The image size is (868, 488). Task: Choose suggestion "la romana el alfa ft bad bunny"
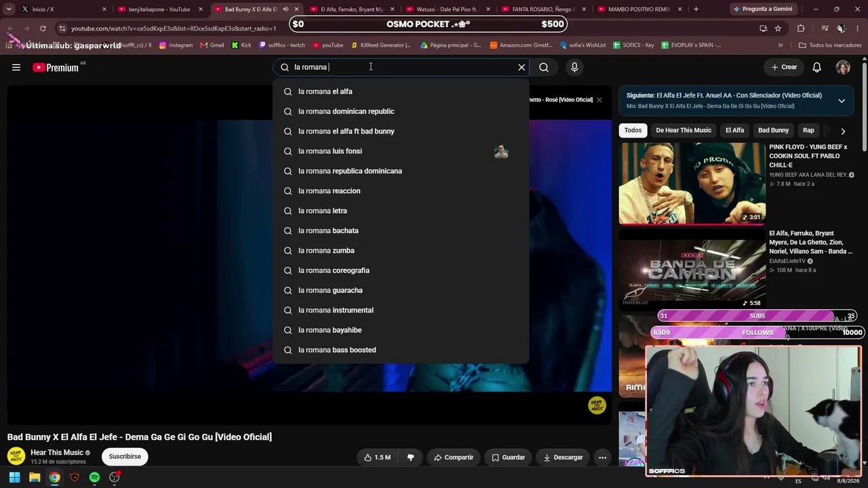(401, 131)
